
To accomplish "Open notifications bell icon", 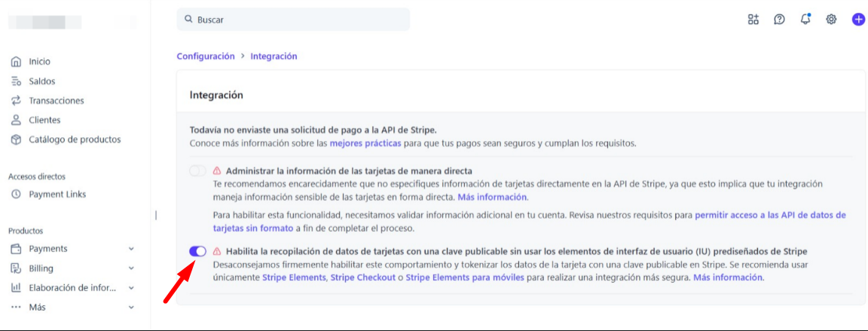I will pyautogui.click(x=805, y=20).
